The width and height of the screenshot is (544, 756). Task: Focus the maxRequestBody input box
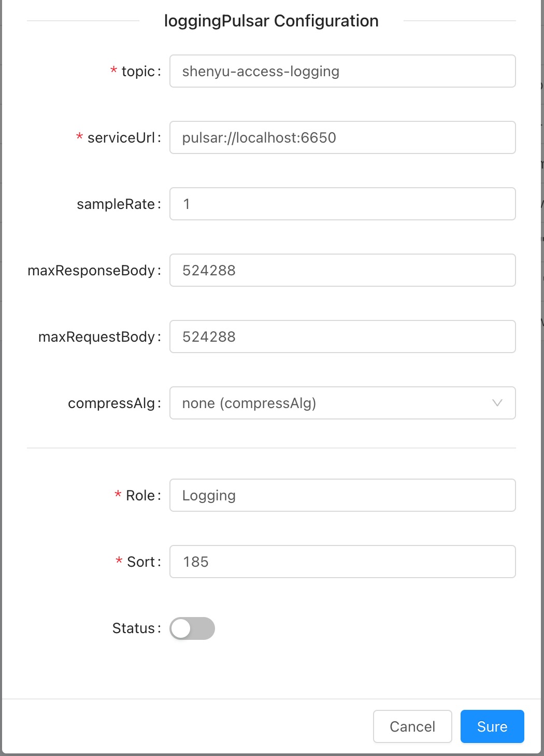pyautogui.click(x=342, y=337)
